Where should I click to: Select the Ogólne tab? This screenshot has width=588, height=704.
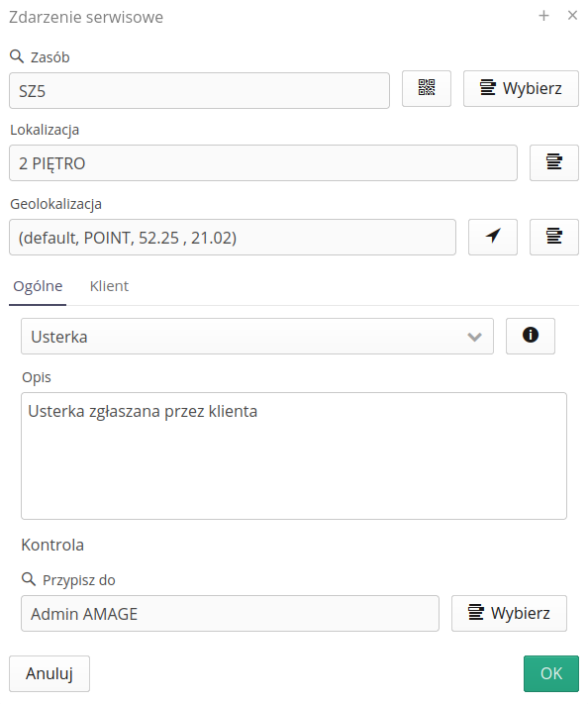point(38,286)
